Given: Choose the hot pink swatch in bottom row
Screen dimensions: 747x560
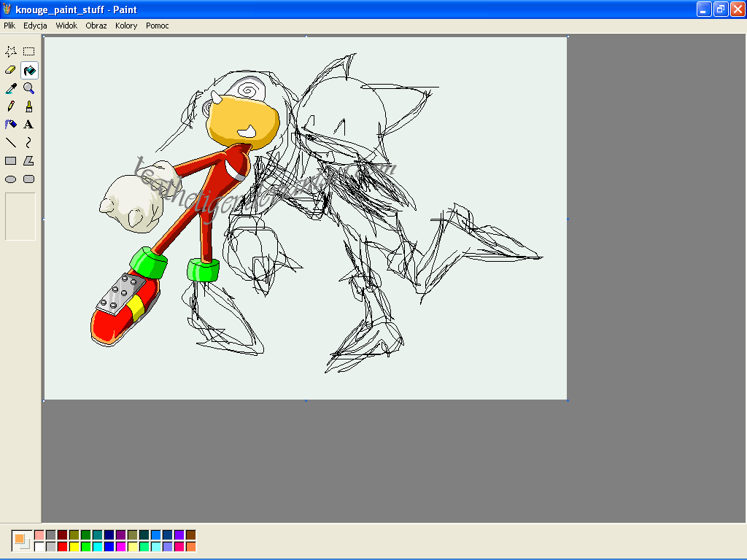Looking at the screenshot, I should [x=179, y=547].
